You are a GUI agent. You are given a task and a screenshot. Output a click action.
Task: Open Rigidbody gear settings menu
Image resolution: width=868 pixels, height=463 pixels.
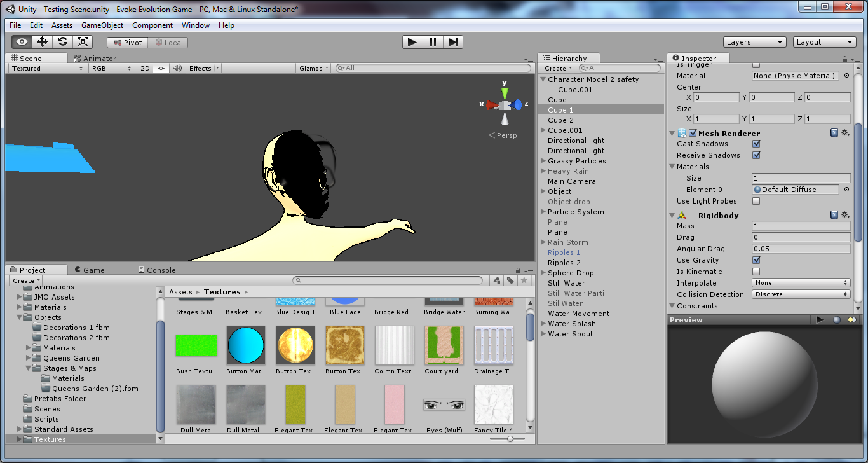(x=846, y=215)
